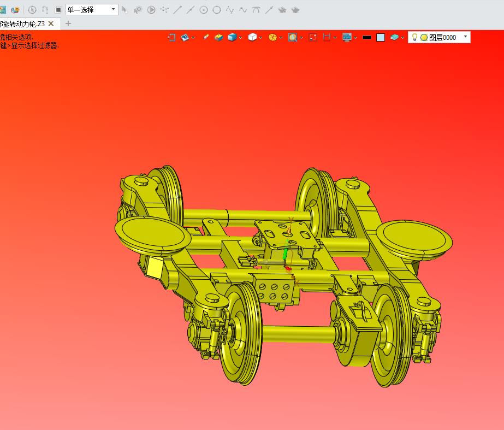The height and width of the screenshot is (430, 504).
Task: Open the zoom magnifier tool
Action: tap(293, 37)
